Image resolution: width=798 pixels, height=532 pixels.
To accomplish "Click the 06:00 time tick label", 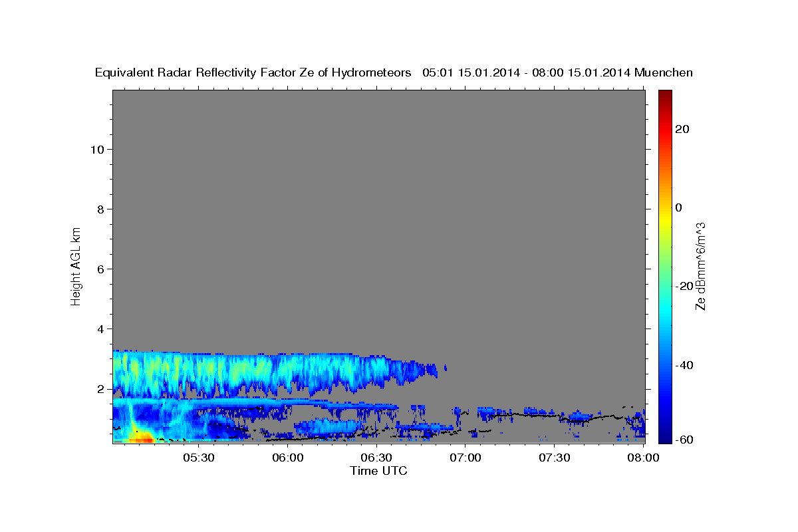I will tap(287, 458).
